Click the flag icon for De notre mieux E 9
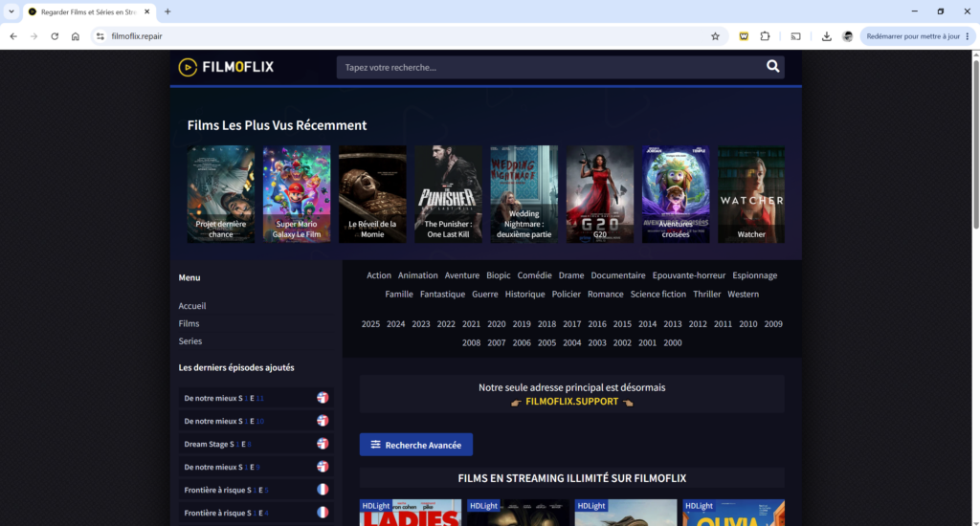The height and width of the screenshot is (526, 980). click(x=323, y=467)
